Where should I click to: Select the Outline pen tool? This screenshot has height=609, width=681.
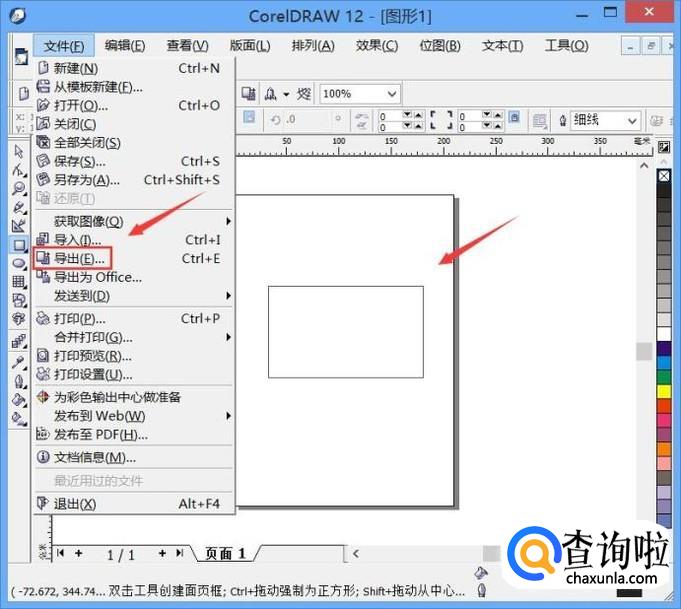coord(19,381)
